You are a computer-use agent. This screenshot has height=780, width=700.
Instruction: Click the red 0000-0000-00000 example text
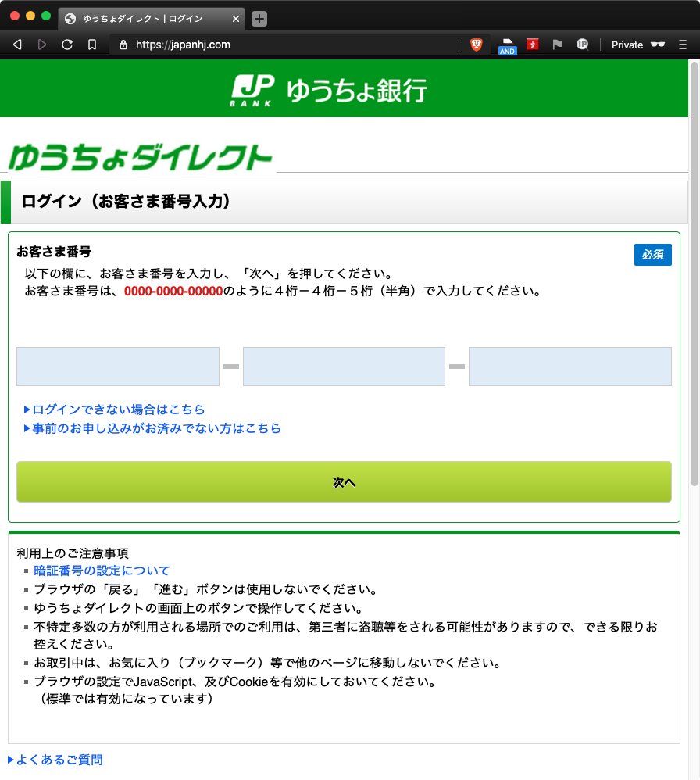(x=173, y=291)
